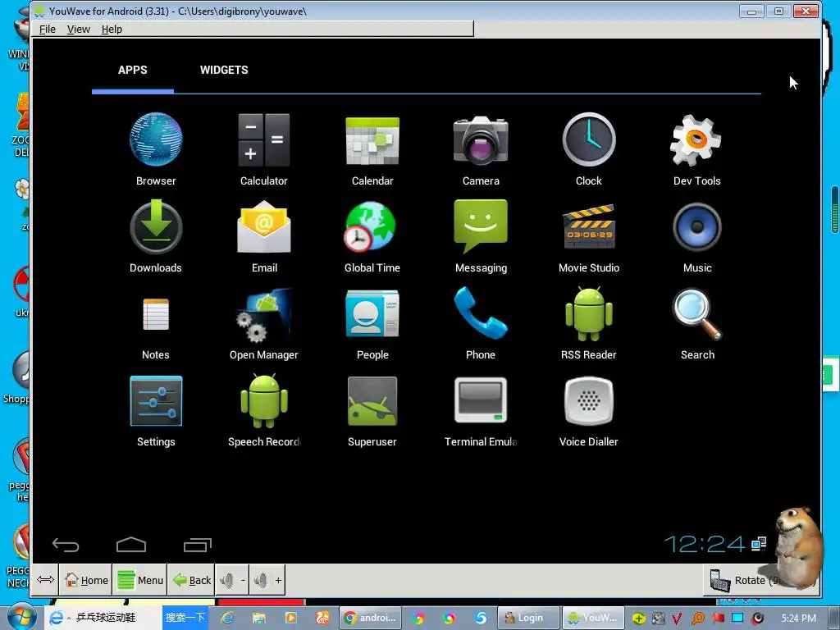Open the Search magnifier app

(x=697, y=314)
